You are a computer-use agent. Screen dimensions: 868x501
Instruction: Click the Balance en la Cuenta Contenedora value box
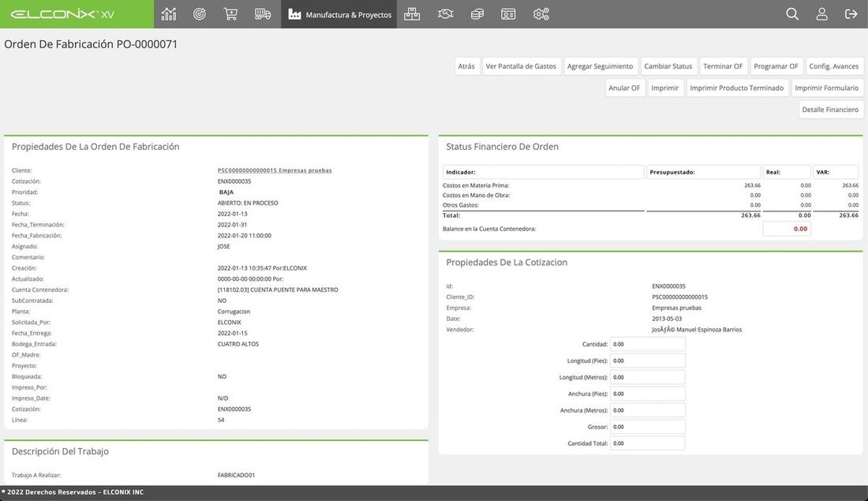click(787, 229)
